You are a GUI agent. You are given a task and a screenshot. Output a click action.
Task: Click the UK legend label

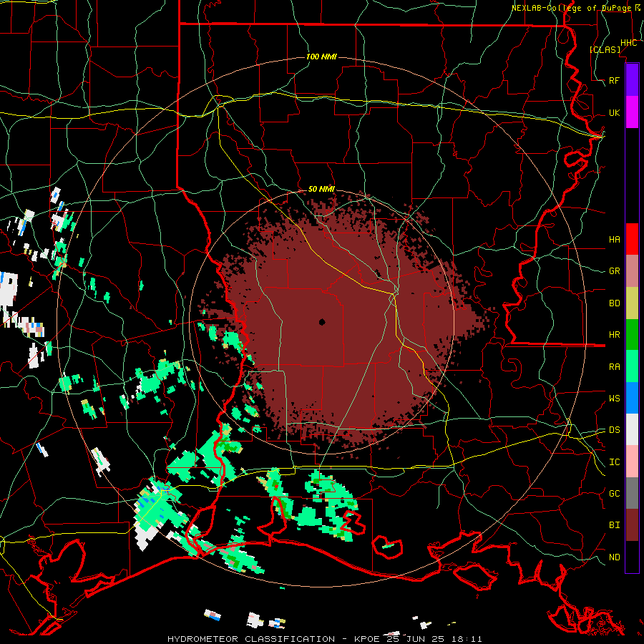pyautogui.click(x=614, y=112)
